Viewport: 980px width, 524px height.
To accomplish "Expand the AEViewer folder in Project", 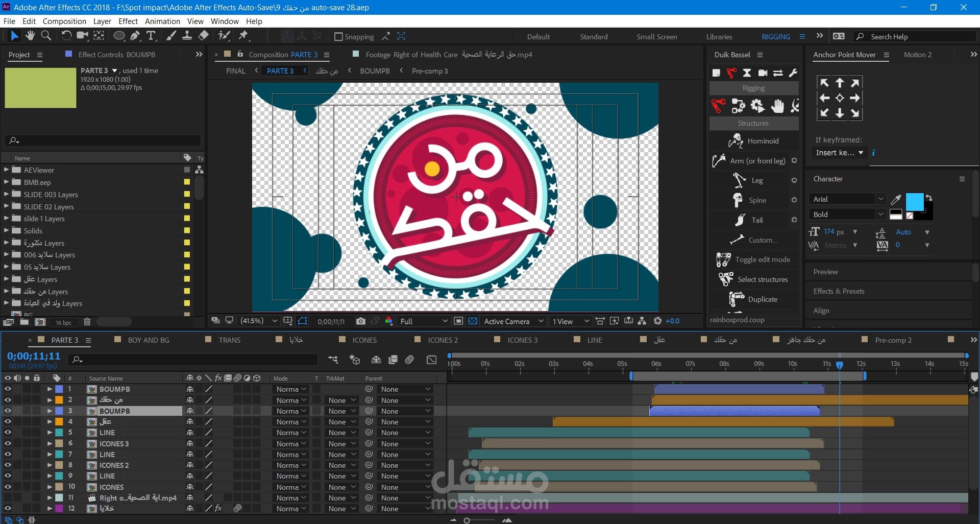I will (6, 170).
